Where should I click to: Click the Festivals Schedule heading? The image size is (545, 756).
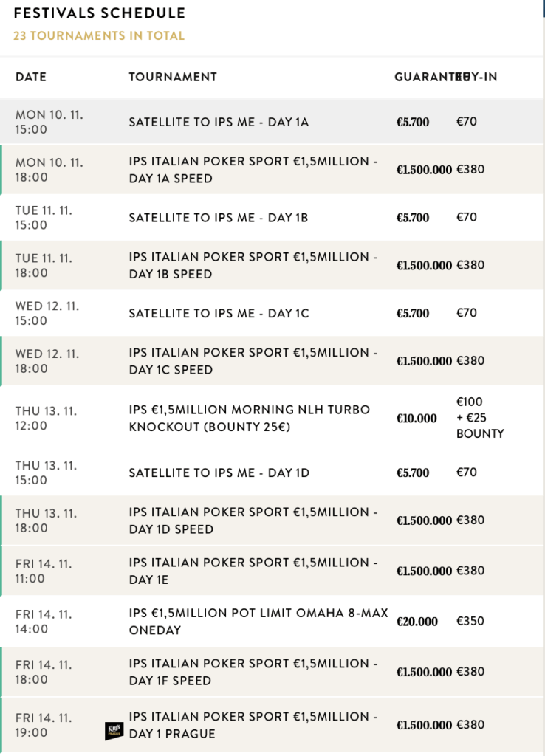(x=100, y=13)
